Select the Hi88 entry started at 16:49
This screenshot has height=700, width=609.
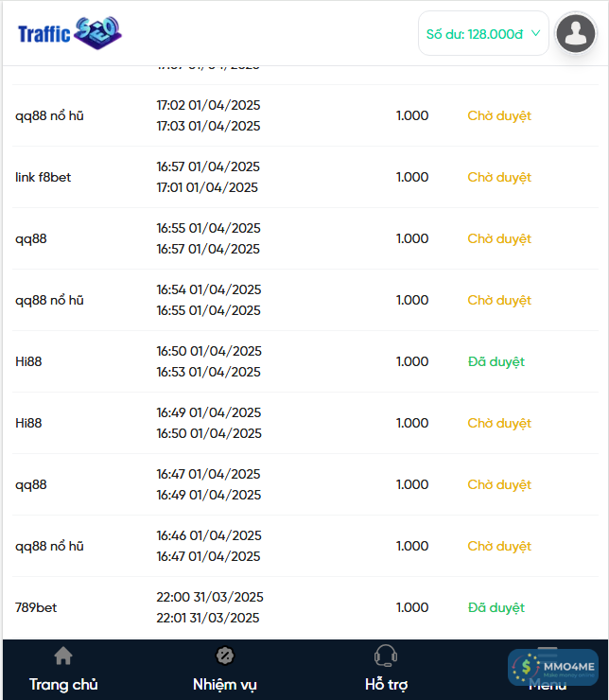coord(29,424)
